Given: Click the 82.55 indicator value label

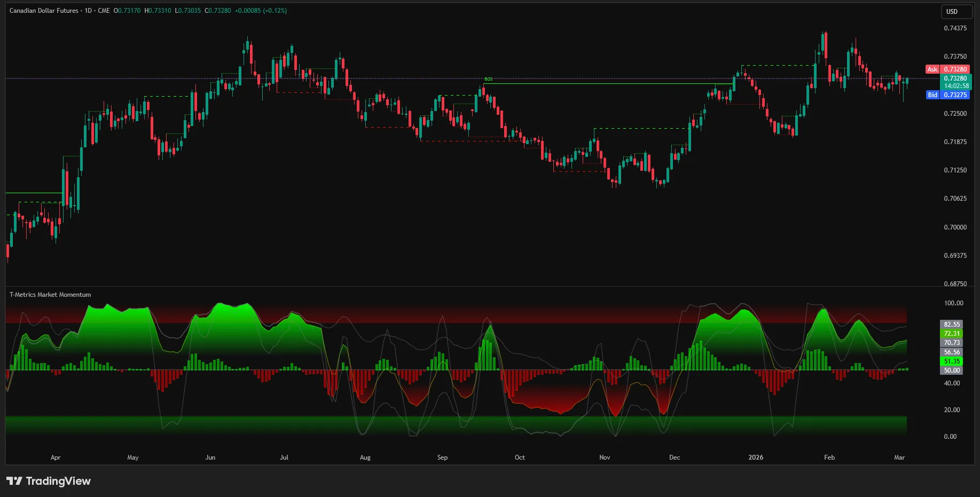Looking at the screenshot, I should point(951,325).
